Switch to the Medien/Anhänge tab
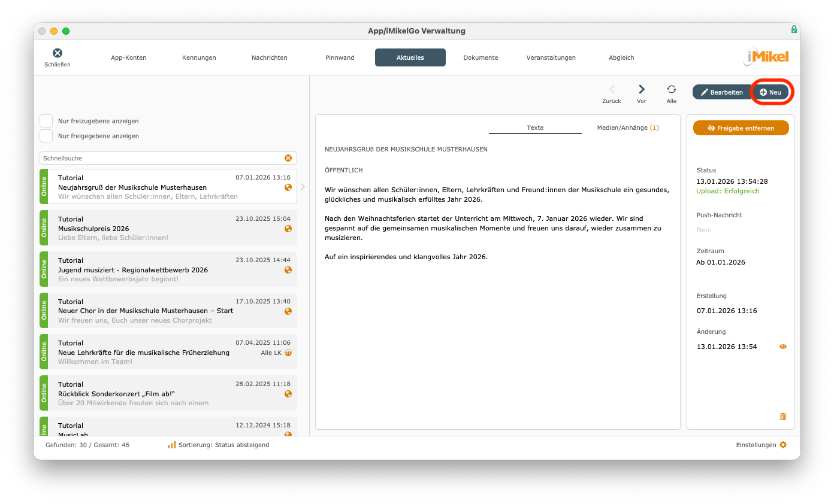This screenshot has width=834, height=504. point(627,127)
